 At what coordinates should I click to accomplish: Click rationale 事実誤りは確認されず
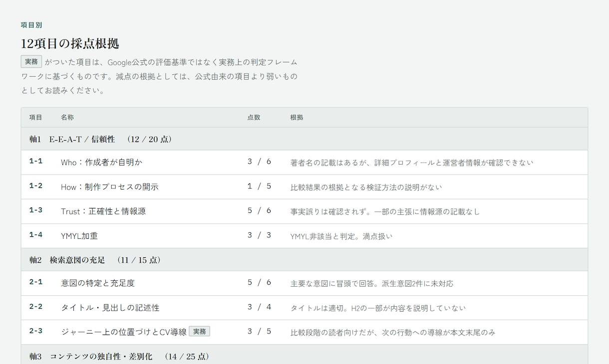tap(385, 211)
